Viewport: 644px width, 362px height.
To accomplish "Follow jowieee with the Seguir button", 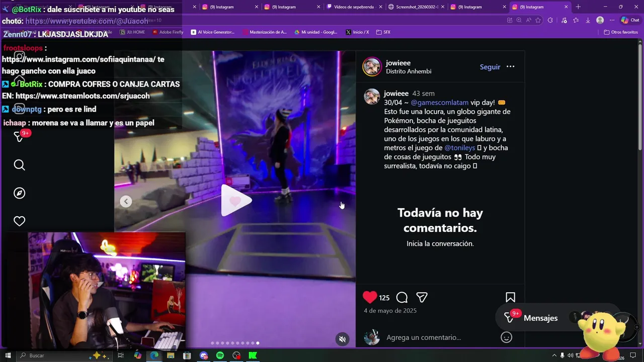I will pyautogui.click(x=490, y=67).
